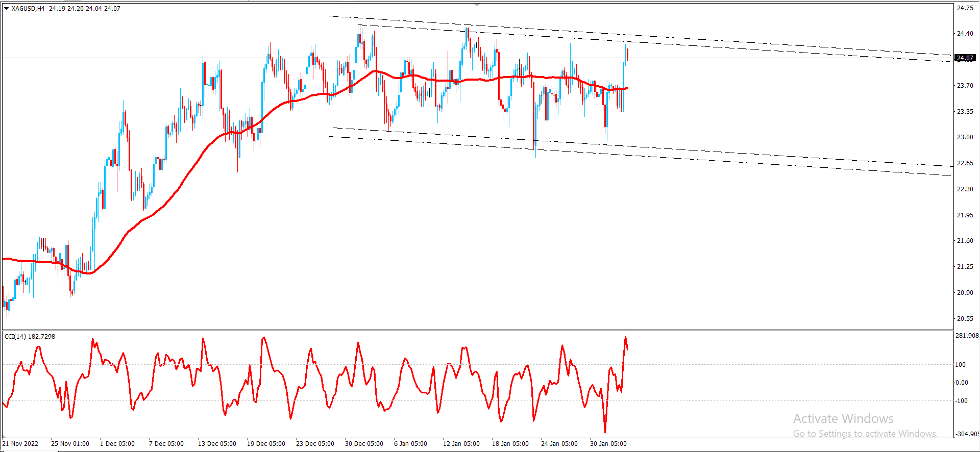Click the 30 Dec 05:00 time label
Image resolution: width=980 pixels, height=452 pixels.
tap(364, 444)
